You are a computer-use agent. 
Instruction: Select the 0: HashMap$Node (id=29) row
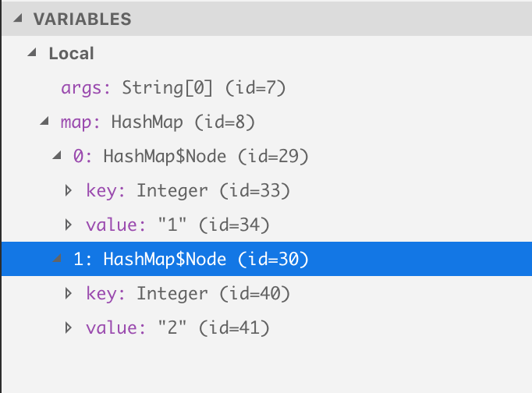point(191,157)
